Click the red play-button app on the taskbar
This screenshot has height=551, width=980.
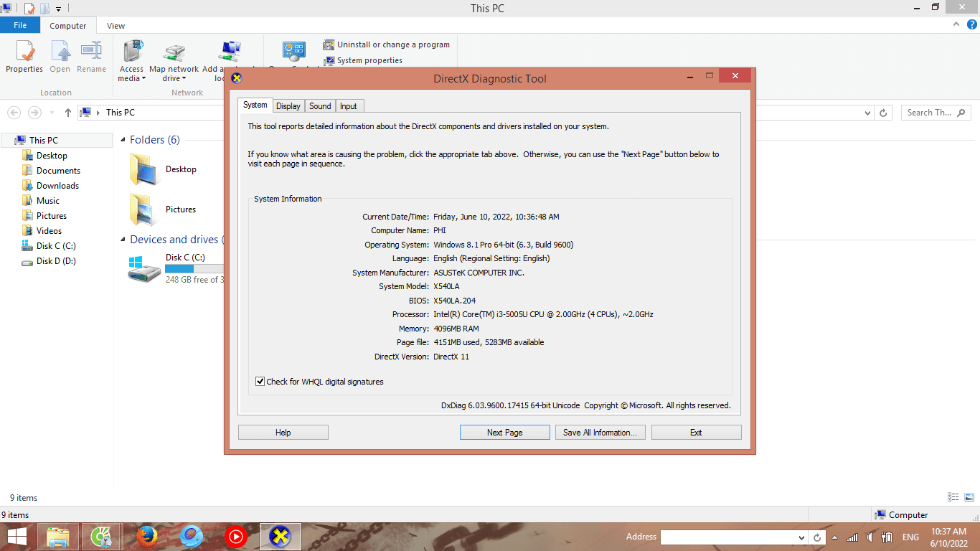point(235,537)
